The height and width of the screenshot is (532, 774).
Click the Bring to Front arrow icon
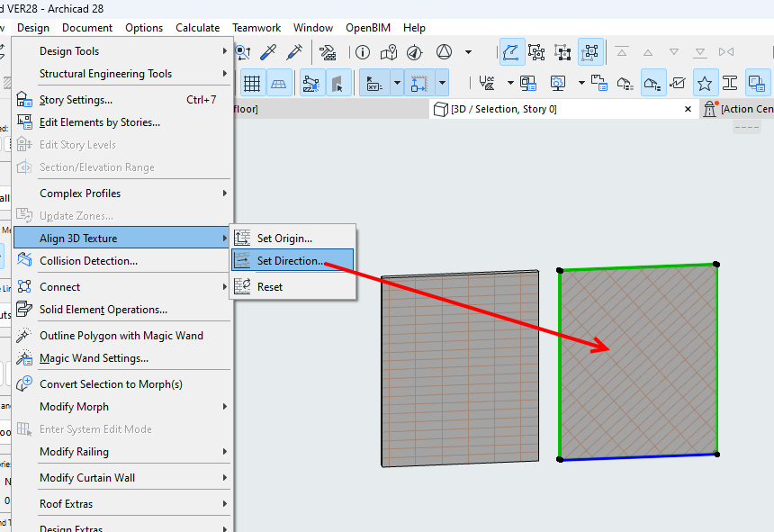(x=622, y=52)
